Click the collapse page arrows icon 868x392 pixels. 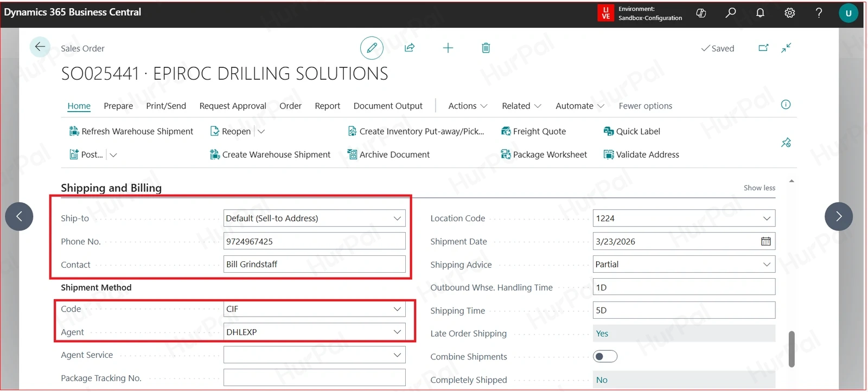786,48
